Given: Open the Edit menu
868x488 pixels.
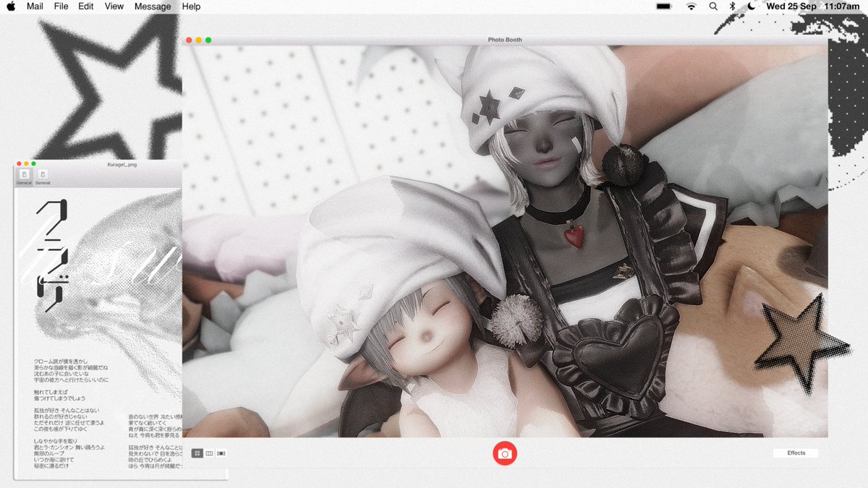Looking at the screenshot, I should (x=86, y=7).
